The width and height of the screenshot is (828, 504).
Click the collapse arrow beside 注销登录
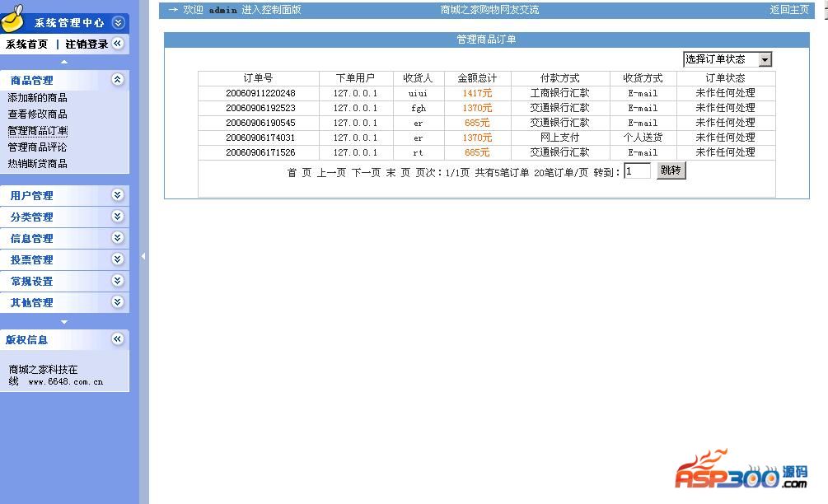point(118,44)
